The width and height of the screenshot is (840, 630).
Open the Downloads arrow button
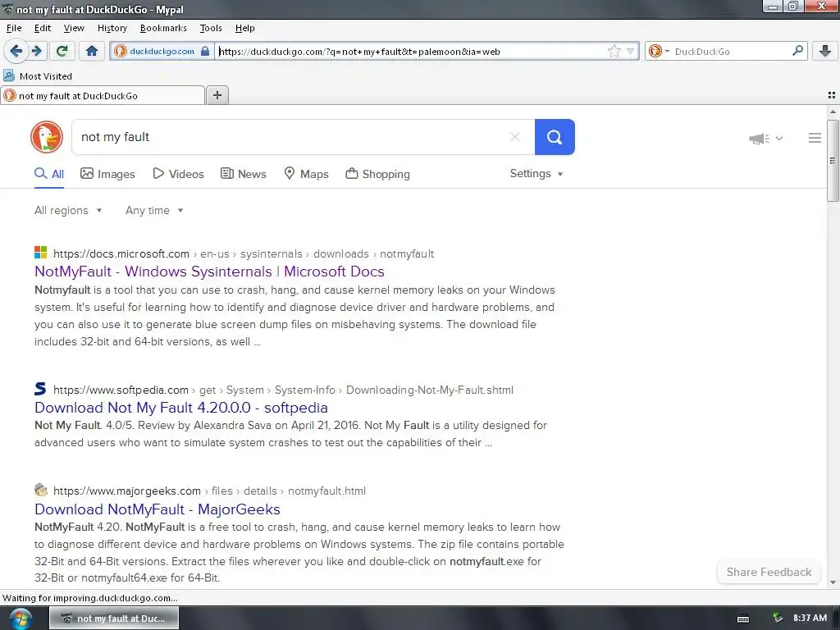point(825,51)
